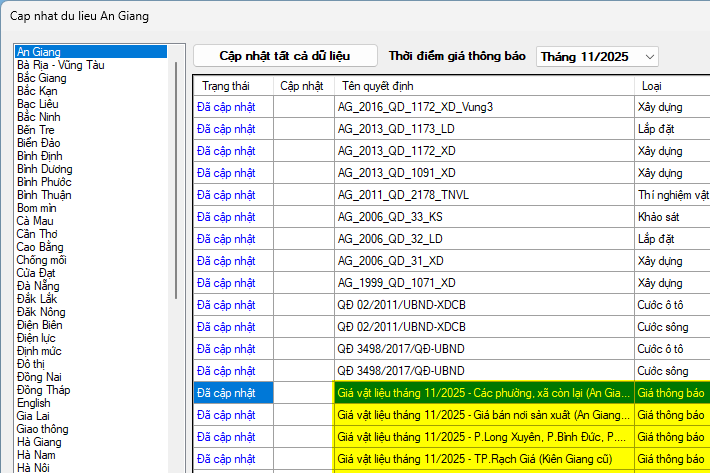Sort by 'Tên quyết định' column header
This screenshot has width=710, height=473.
(x=484, y=86)
